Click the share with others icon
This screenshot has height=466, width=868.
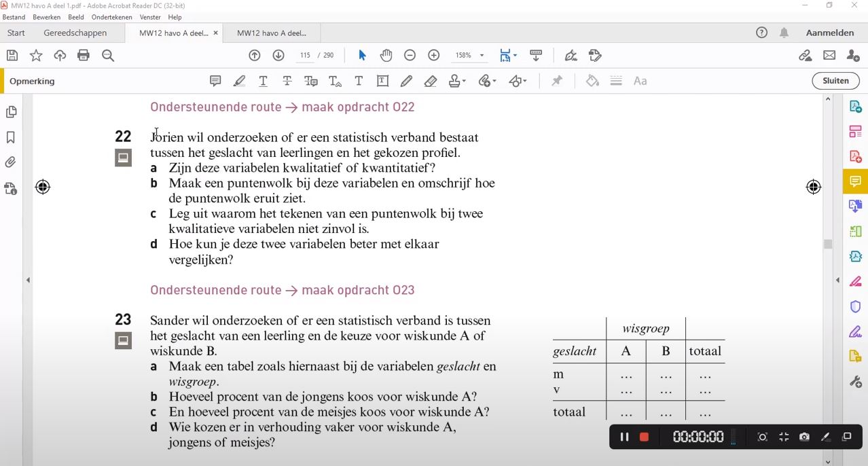(854, 56)
